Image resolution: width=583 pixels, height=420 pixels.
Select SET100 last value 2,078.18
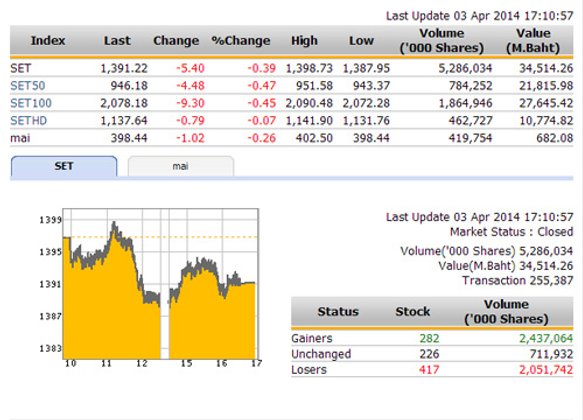124,103
